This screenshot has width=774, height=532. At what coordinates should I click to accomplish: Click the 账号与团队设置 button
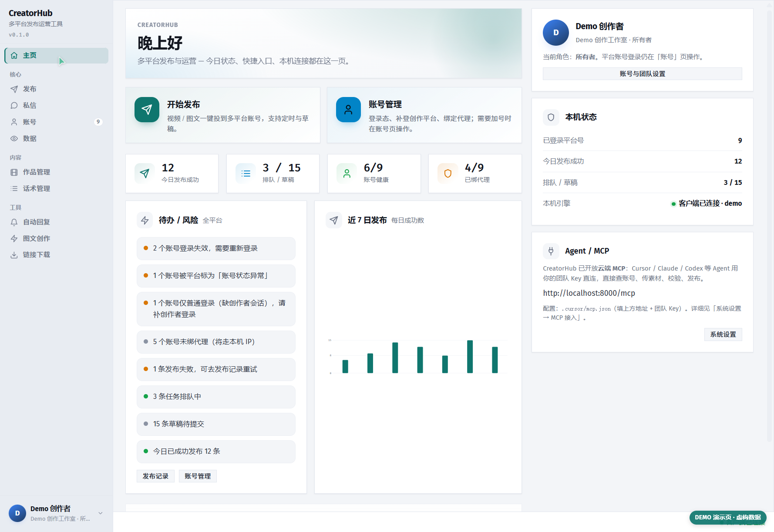[642, 74]
